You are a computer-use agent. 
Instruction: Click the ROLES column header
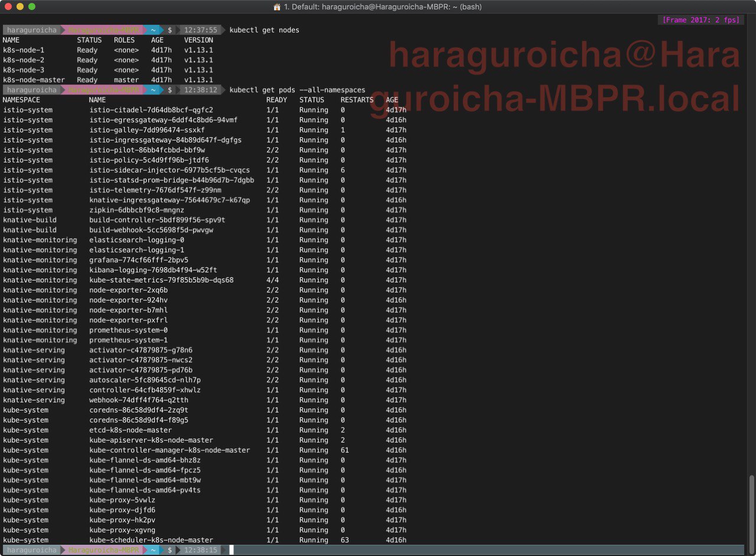(124, 40)
